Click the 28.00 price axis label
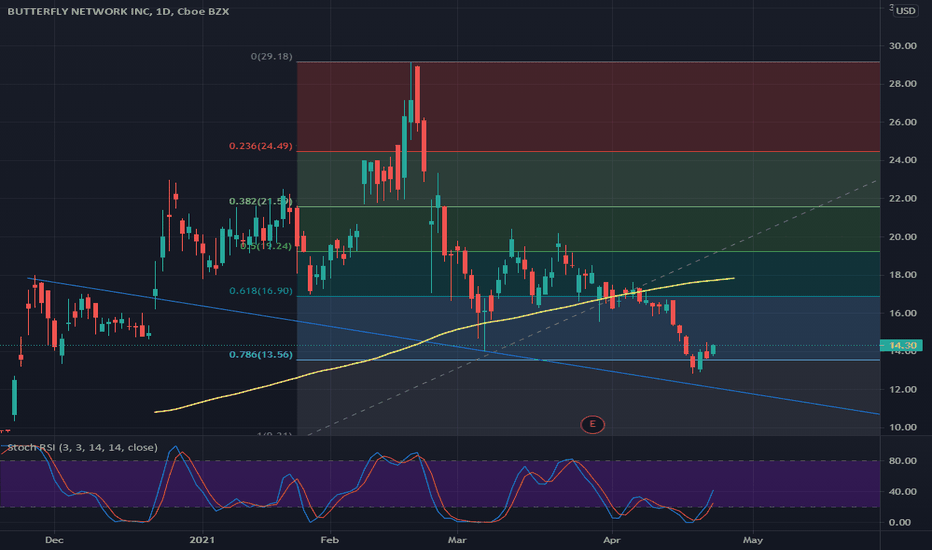The width and height of the screenshot is (932, 550). pos(902,84)
